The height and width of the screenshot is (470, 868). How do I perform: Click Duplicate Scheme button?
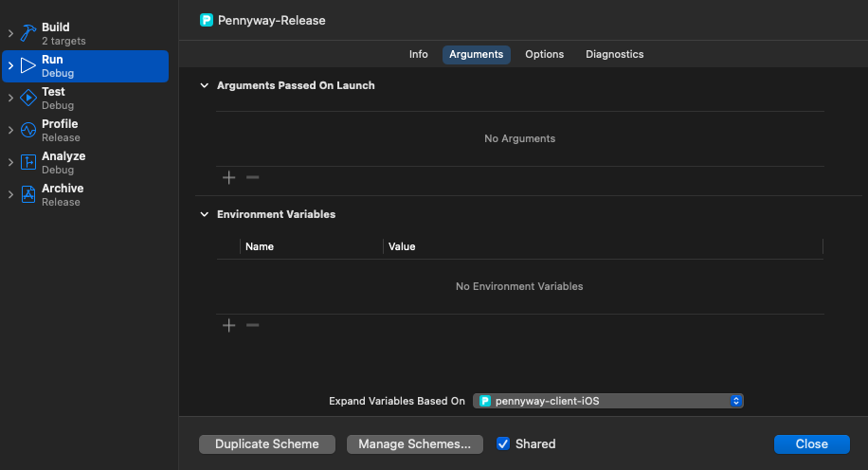click(x=267, y=444)
